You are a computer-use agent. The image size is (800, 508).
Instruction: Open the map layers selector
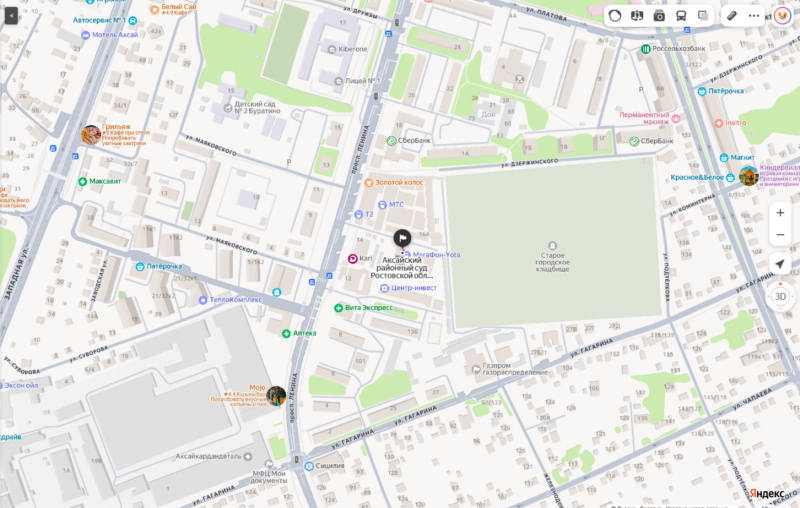[703, 16]
